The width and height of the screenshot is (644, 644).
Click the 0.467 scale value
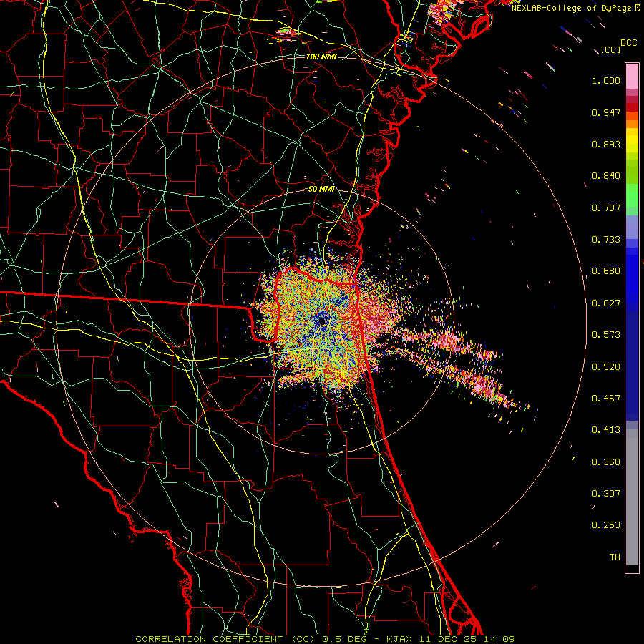tap(606, 399)
